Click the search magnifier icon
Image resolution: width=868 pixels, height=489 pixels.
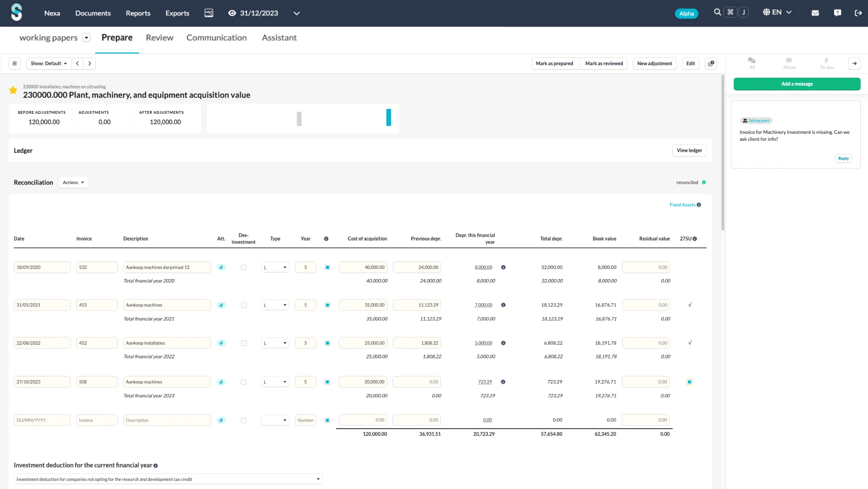click(717, 12)
